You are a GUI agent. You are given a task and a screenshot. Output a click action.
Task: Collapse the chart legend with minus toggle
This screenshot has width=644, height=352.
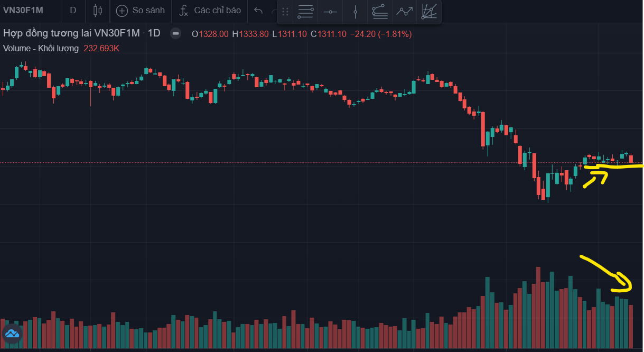click(x=176, y=34)
